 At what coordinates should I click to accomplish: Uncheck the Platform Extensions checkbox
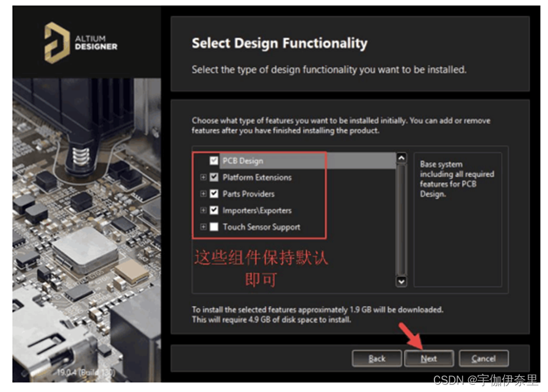tap(214, 177)
